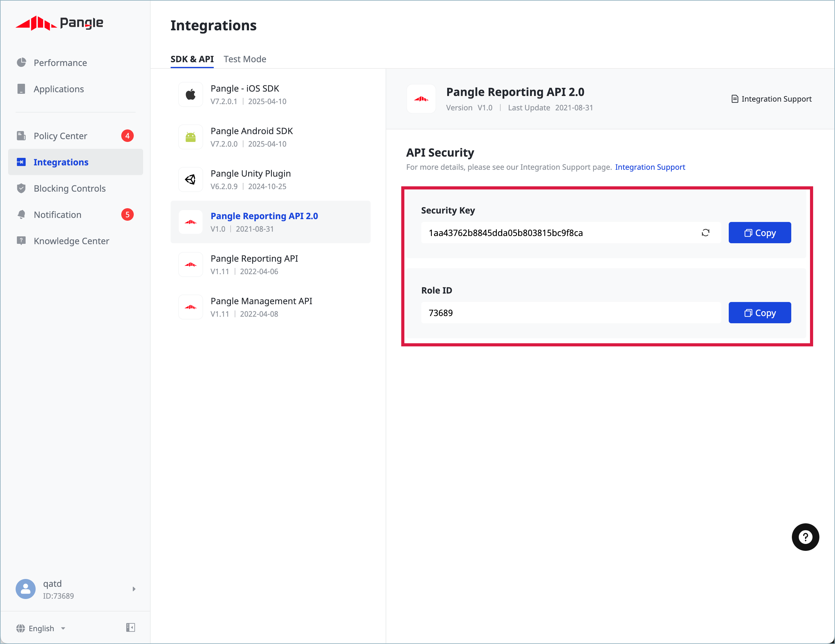Image resolution: width=835 pixels, height=644 pixels.
Task: Switch to the Test Mode tab
Action: [245, 59]
